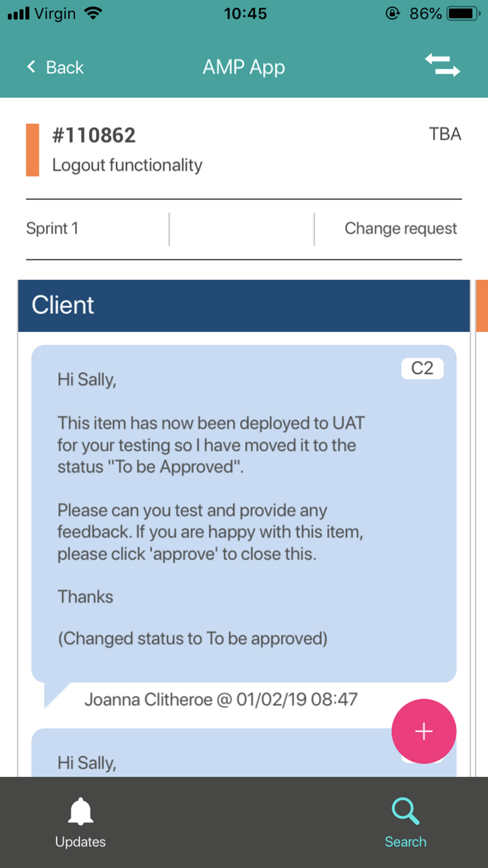
Task: Tap the orange priority color bar
Action: pos(33,150)
